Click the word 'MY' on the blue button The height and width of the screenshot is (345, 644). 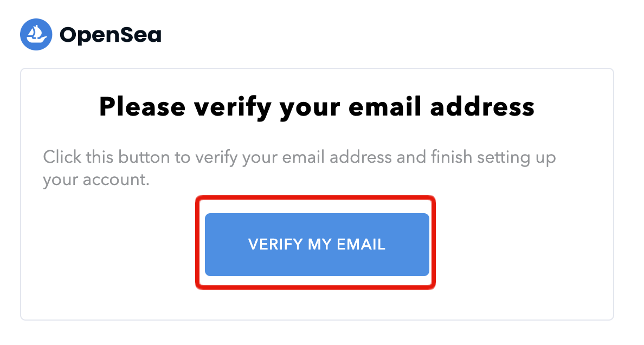[319, 244]
